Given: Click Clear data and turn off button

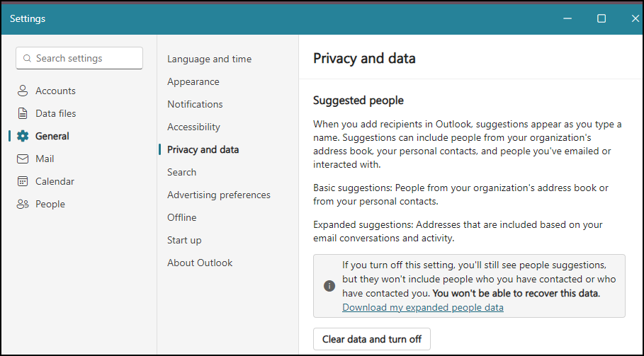Looking at the screenshot, I should tap(372, 339).
